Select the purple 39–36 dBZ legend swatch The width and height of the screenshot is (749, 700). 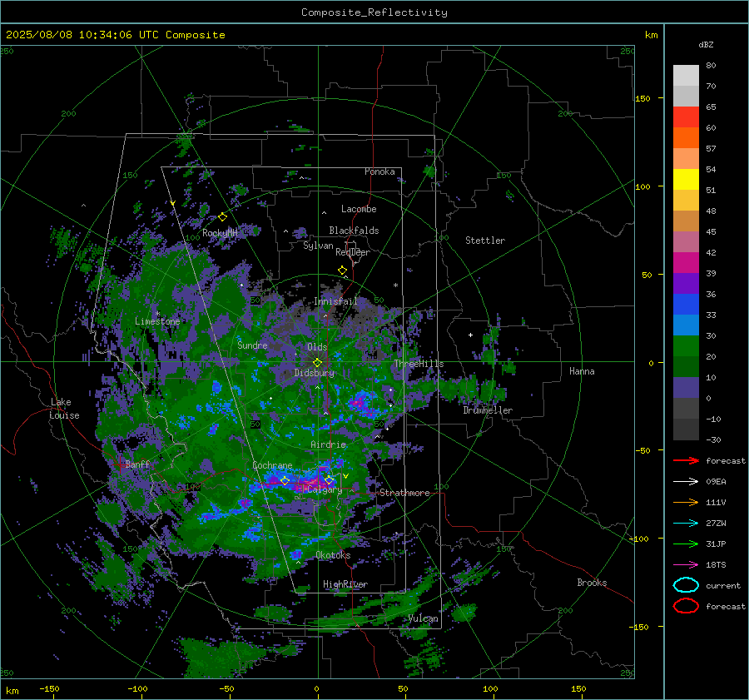[x=686, y=284]
